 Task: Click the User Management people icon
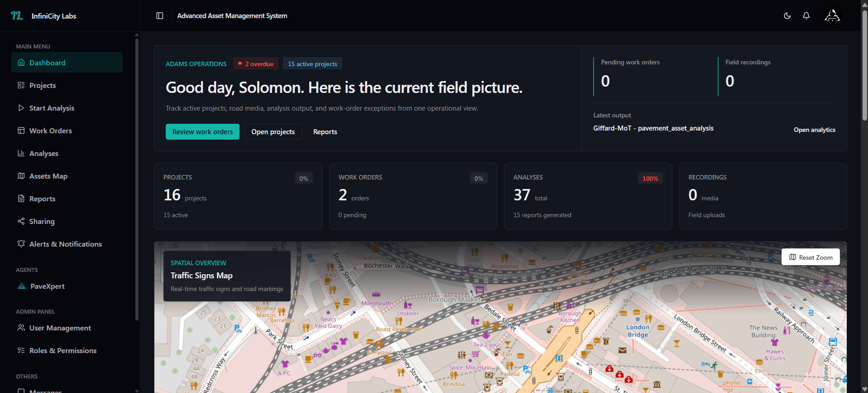(21, 328)
